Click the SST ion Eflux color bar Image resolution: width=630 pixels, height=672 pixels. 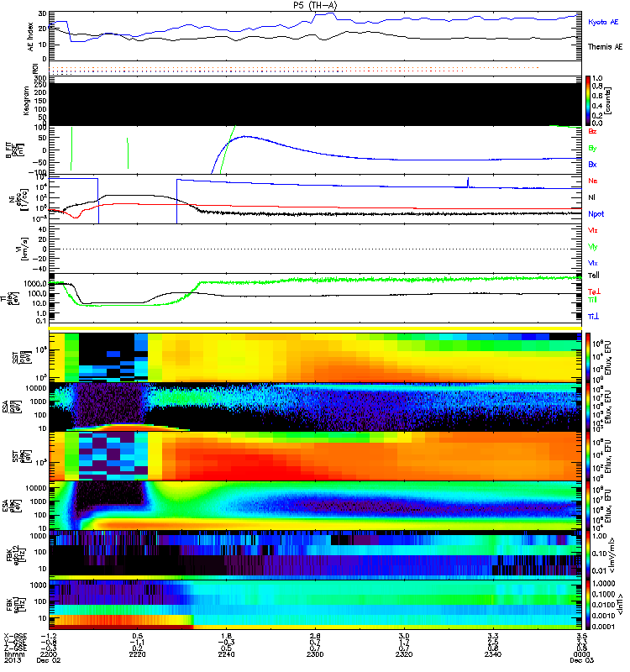point(588,357)
